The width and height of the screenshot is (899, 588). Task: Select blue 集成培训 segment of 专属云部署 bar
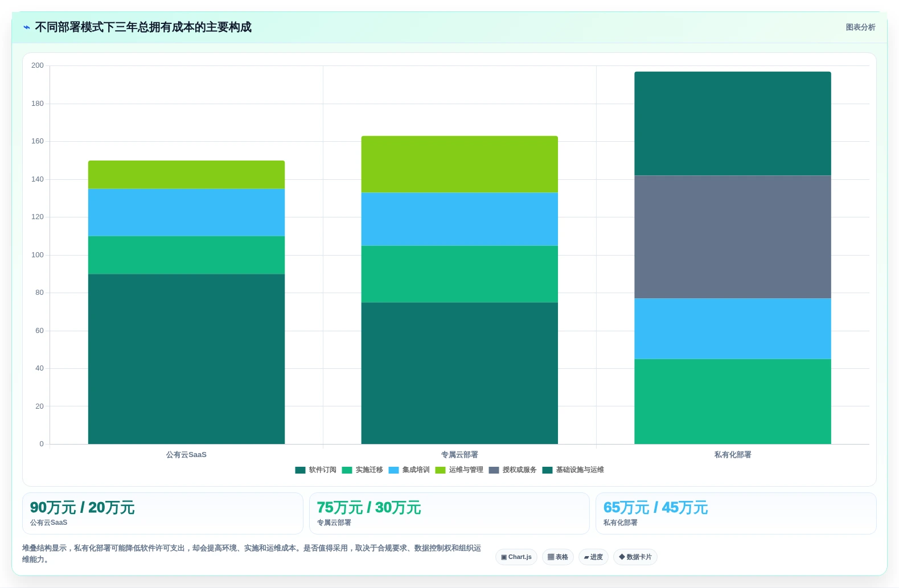459,219
